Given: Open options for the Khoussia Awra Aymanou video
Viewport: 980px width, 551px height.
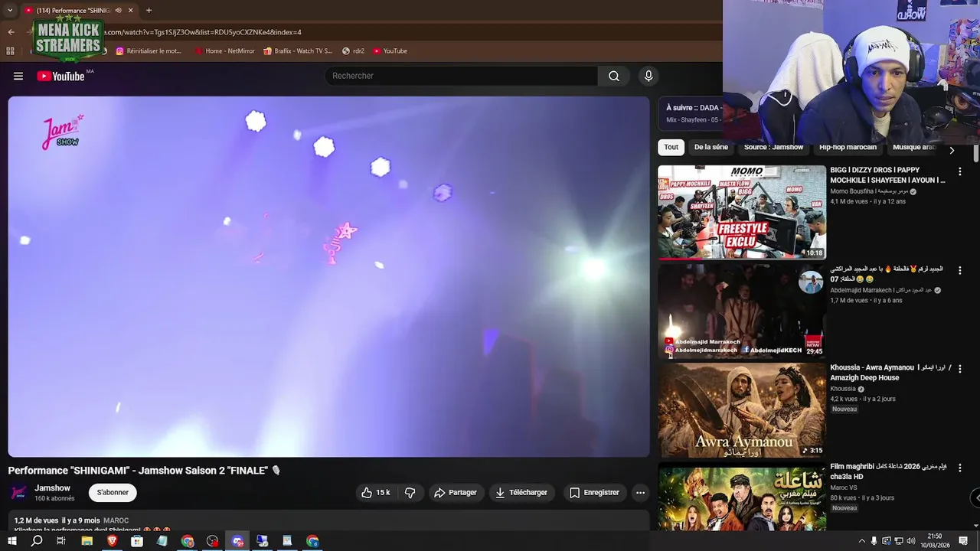Looking at the screenshot, I should [x=959, y=370].
